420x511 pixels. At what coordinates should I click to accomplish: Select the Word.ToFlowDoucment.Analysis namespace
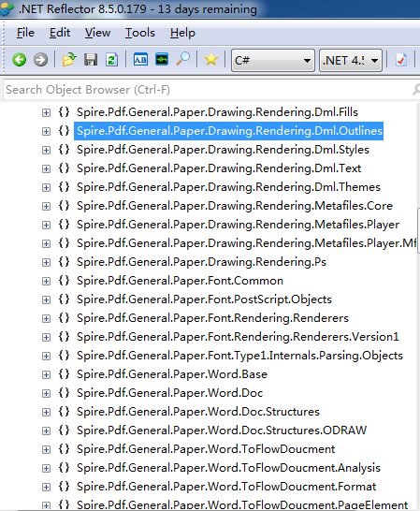tap(228, 468)
